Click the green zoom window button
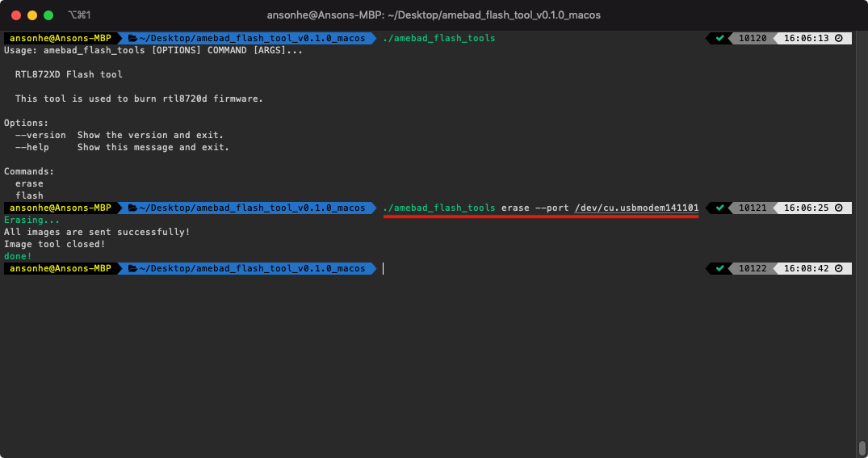 [48, 15]
